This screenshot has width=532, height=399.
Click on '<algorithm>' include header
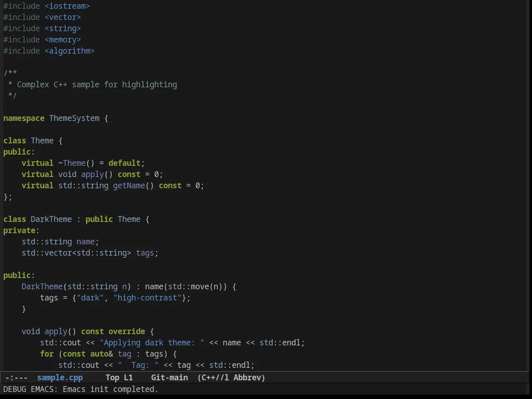tap(69, 51)
